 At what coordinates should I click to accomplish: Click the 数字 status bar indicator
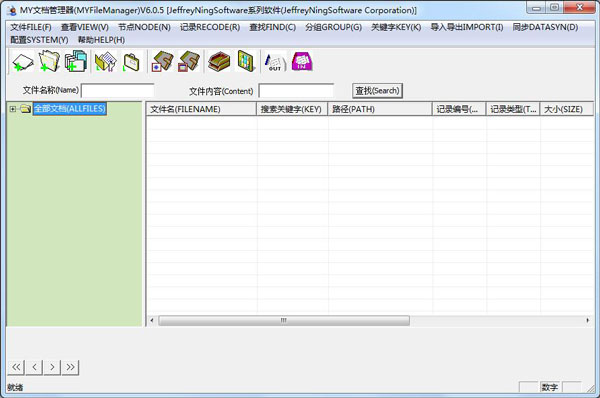click(549, 387)
